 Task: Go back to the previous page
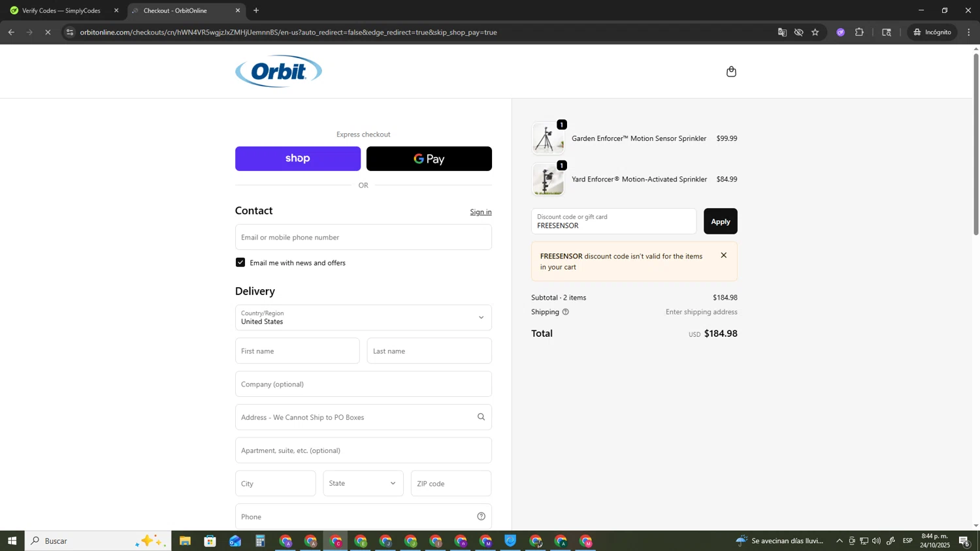click(11, 32)
